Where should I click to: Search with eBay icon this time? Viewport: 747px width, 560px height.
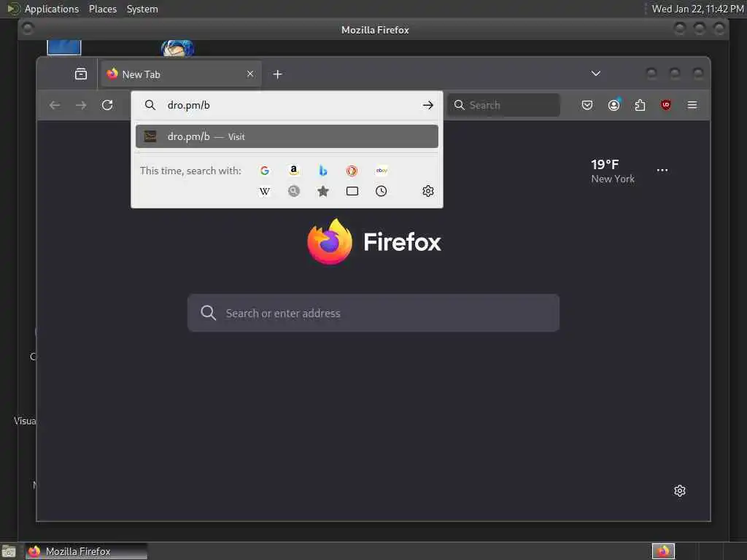pos(381,171)
